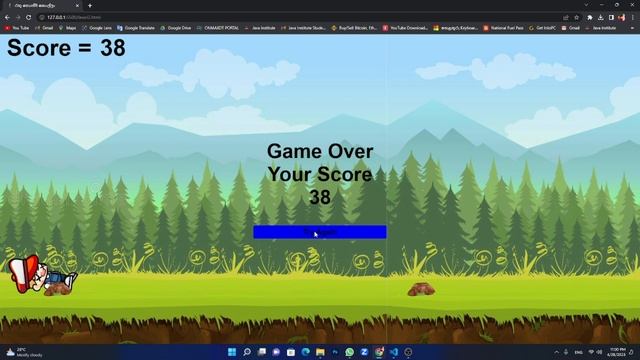Click the browser forward arrow
Viewport: 640px width, 360px height.
[18, 18]
